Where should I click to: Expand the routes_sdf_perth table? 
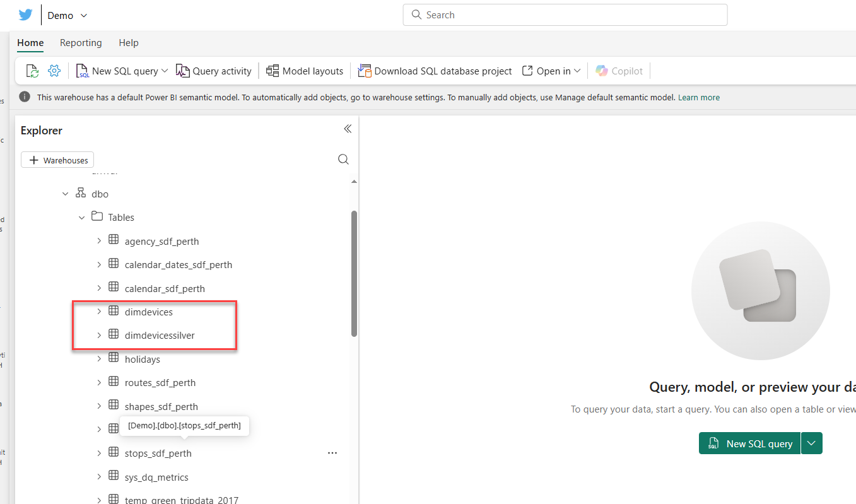tap(99, 383)
